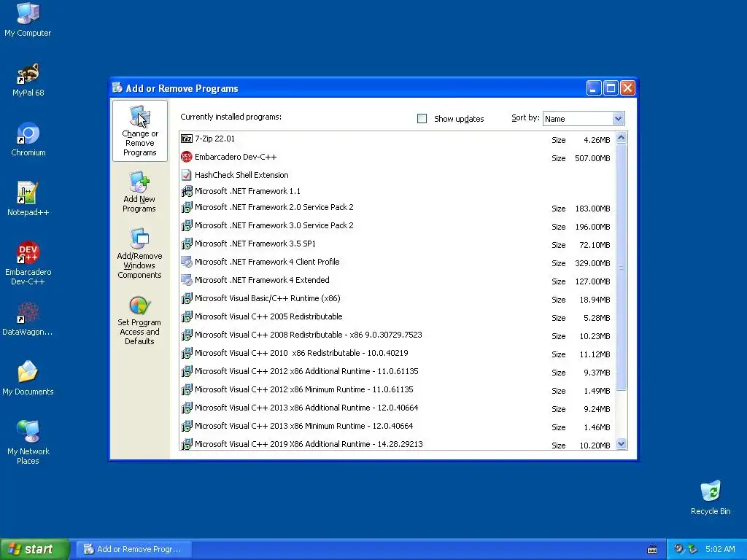
Task: Click the Add or Remove Programs title icon
Action: tap(117, 87)
